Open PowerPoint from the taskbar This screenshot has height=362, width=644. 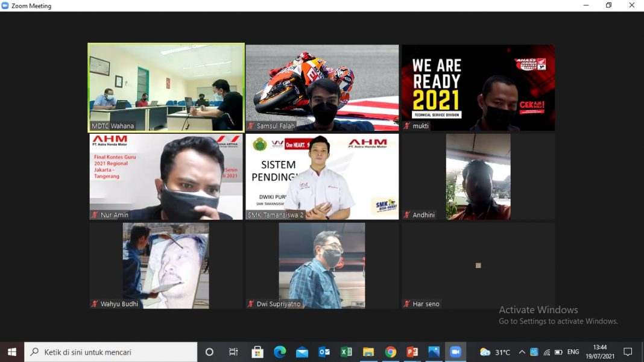point(412,352)
